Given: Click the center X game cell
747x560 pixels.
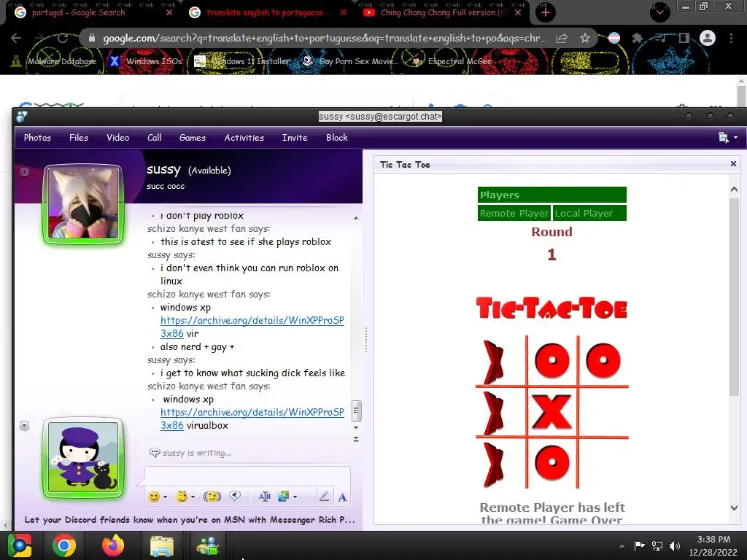Looking at the screenshot, I should 551,411.
